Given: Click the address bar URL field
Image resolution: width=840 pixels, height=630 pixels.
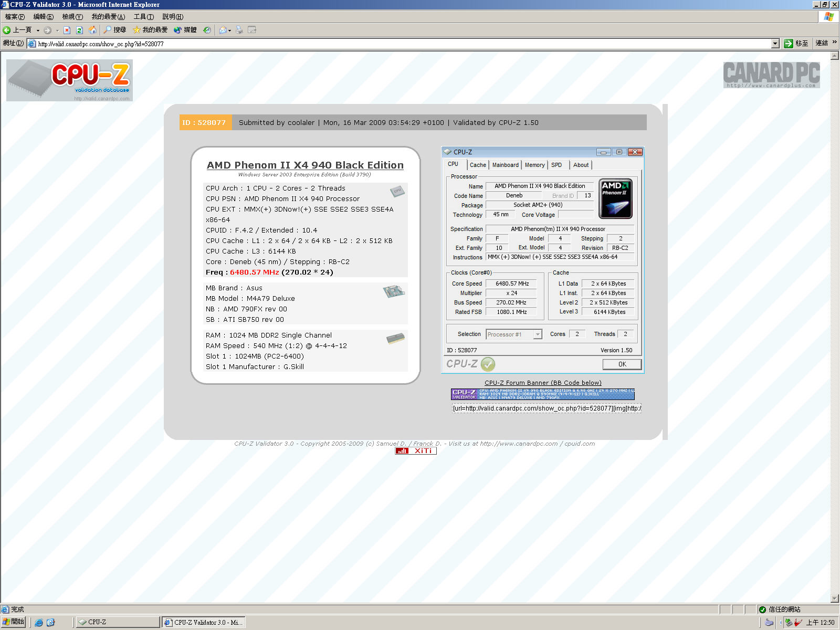Looking at the screenshot, I should point(399,44).
